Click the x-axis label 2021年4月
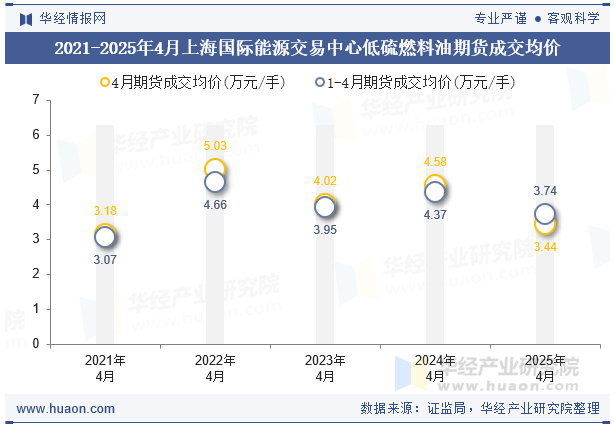The height and width of the screenshot is (427, 615). 105,368
